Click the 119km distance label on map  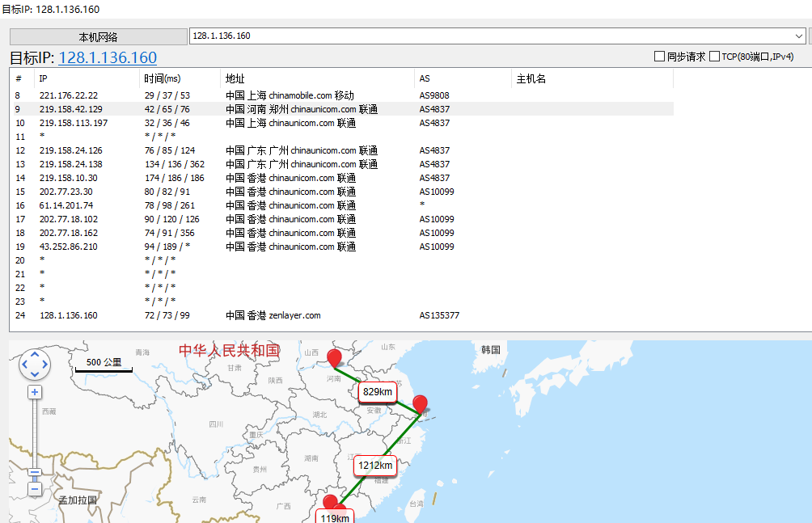click(335, 517)
